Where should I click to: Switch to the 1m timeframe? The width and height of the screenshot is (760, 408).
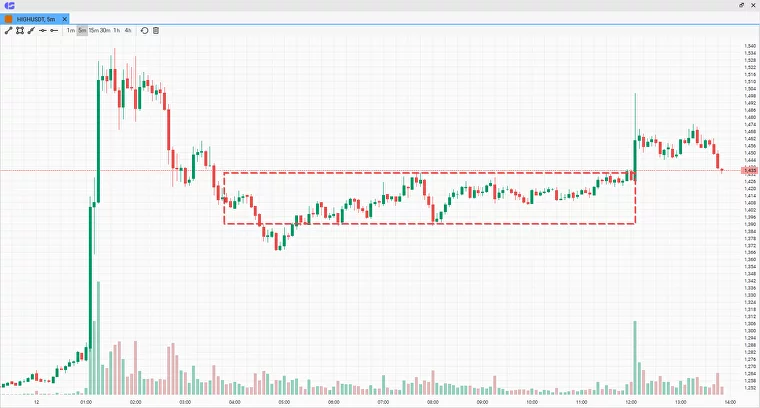pos(71,31)
